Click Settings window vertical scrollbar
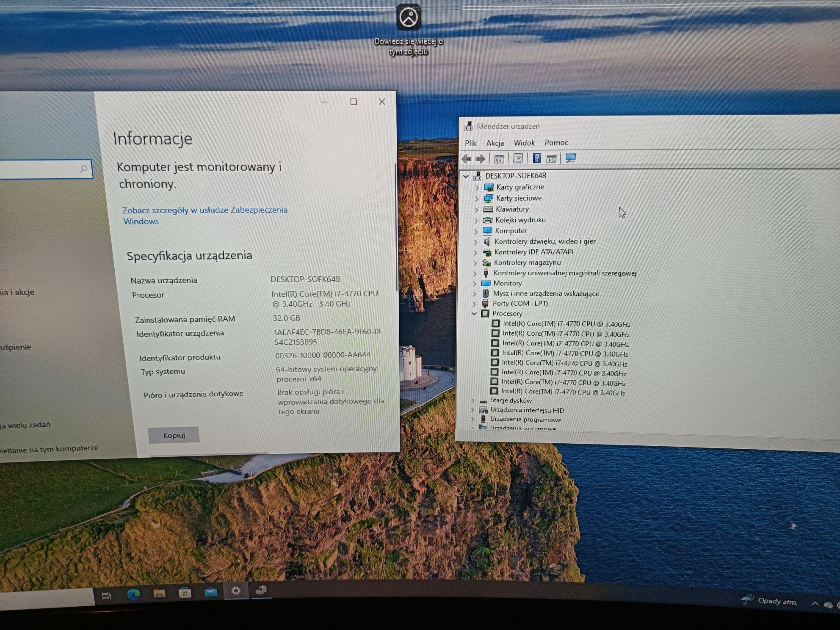This screenshot has width=840, height=630. 396,227
